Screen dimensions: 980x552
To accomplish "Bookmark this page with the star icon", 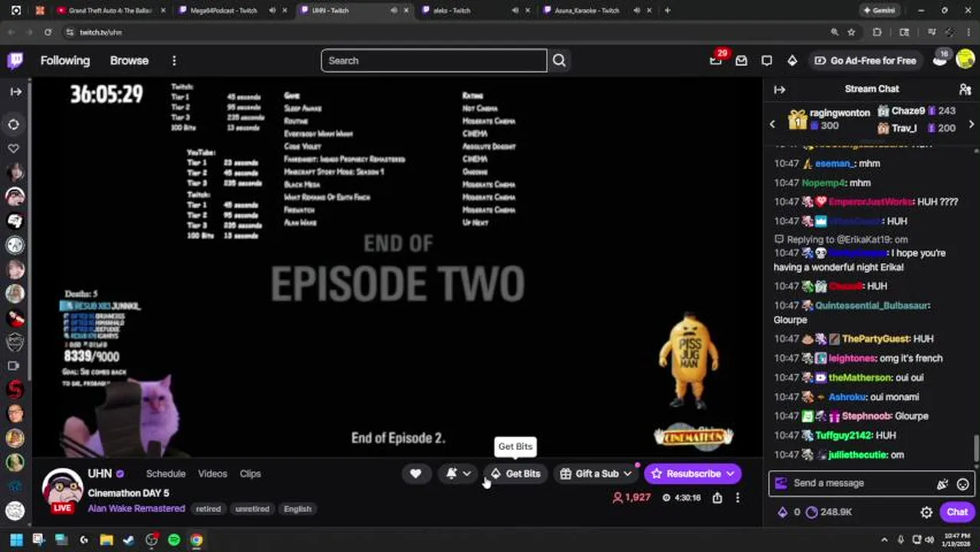I will point(851,32).
